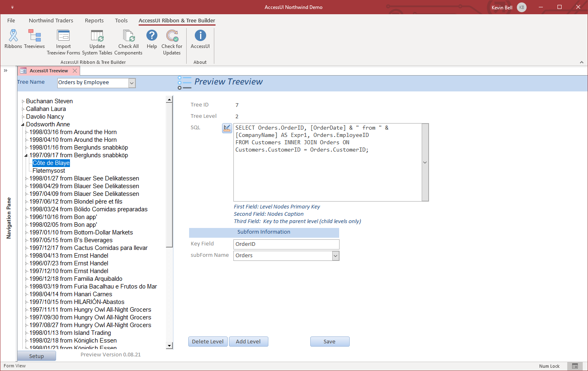
Task: Open the Setup button
Action: (37, 356)
